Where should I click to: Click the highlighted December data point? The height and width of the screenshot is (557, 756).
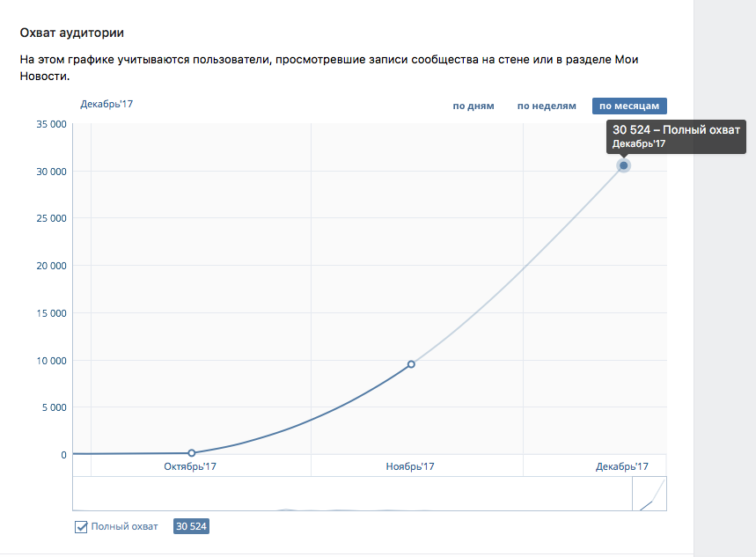point(623,165)
